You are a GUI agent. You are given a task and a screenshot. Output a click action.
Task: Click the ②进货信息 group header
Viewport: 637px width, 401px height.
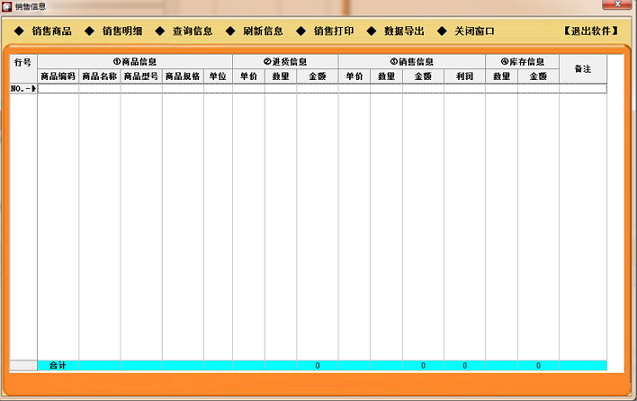(285, 62)
